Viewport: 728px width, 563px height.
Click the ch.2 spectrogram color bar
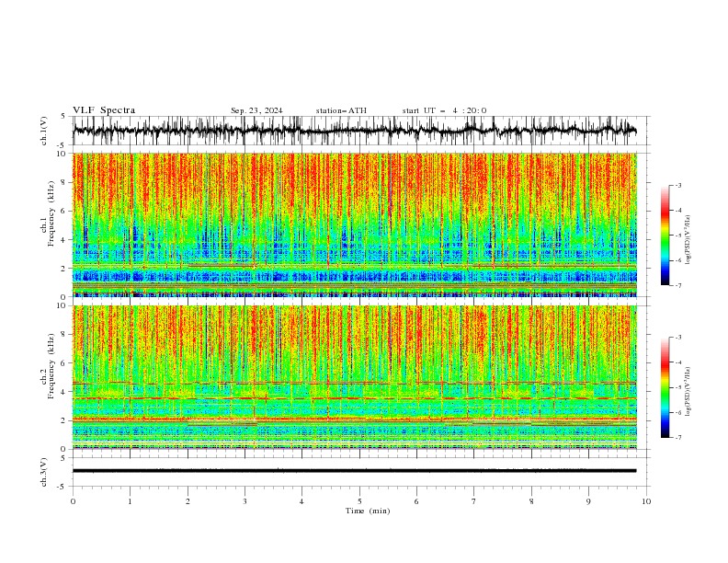665,387
